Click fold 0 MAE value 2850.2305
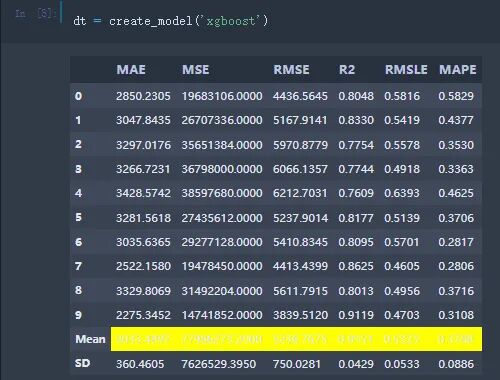Viewport: 500px width, 380px height. pos(143,96)
